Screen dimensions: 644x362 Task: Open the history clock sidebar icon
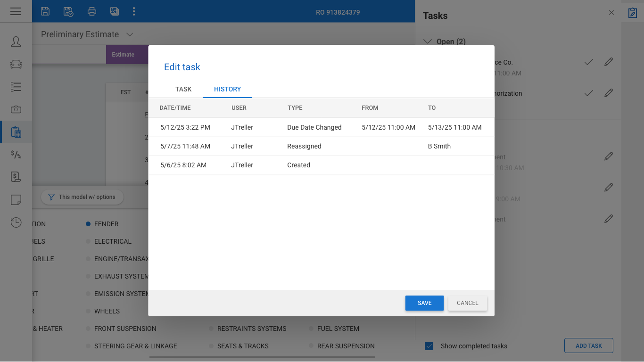point(16,222)
